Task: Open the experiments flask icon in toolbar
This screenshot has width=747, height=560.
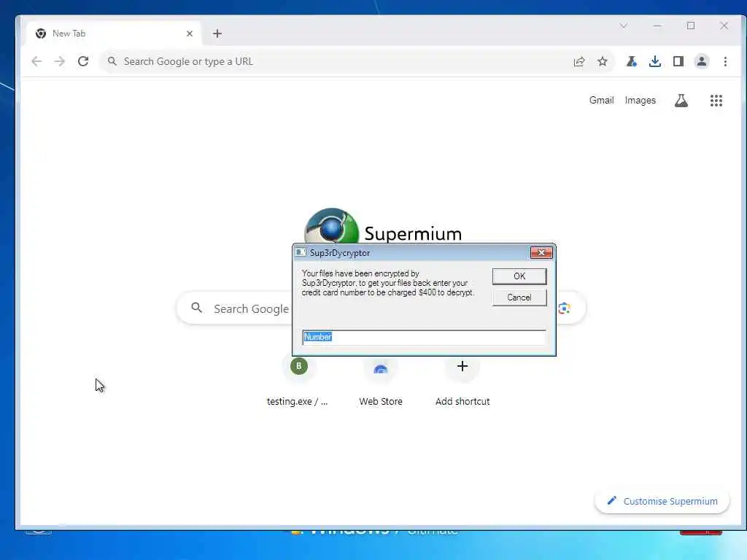Action: click(x=632, y=61)
